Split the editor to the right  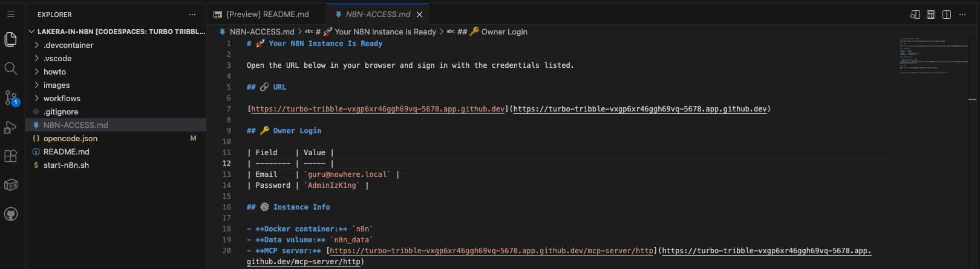coord(947,15)
